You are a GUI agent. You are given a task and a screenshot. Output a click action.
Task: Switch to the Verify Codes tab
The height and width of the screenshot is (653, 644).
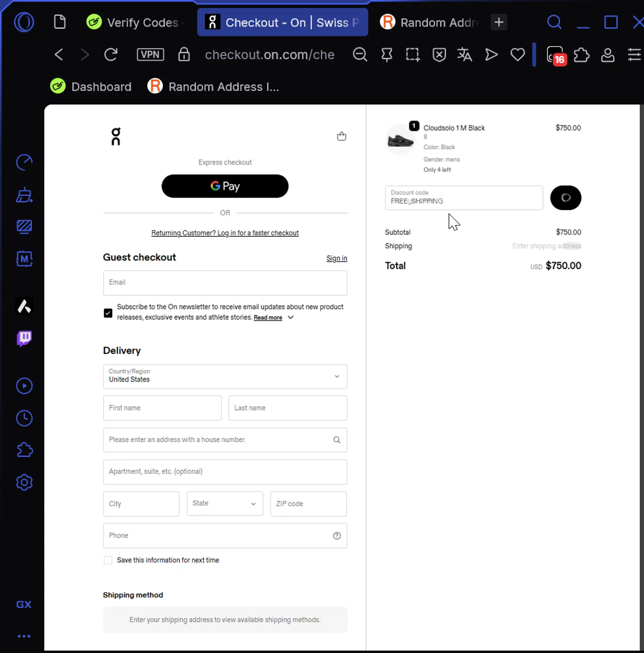tap(136, 22)
